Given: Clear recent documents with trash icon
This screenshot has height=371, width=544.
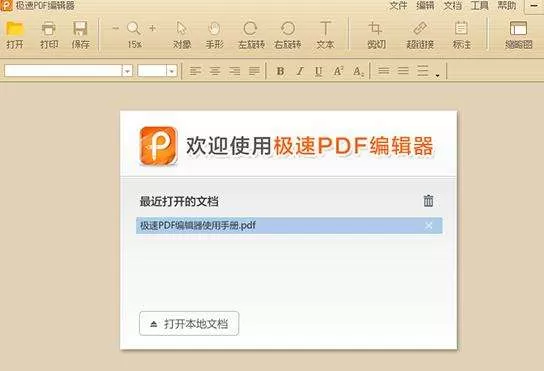Looking at the screenshot, I should pos(428,201).
